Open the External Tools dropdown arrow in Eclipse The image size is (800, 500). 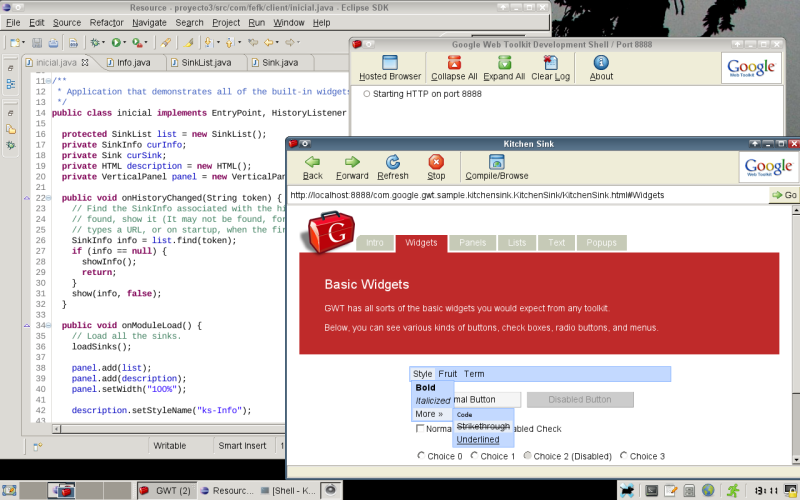(x=146, y=42)
